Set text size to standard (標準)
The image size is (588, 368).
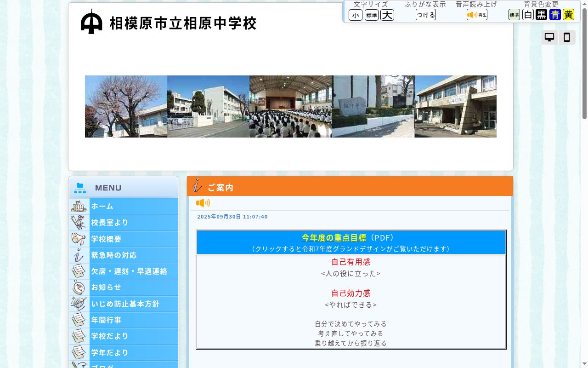372,15
